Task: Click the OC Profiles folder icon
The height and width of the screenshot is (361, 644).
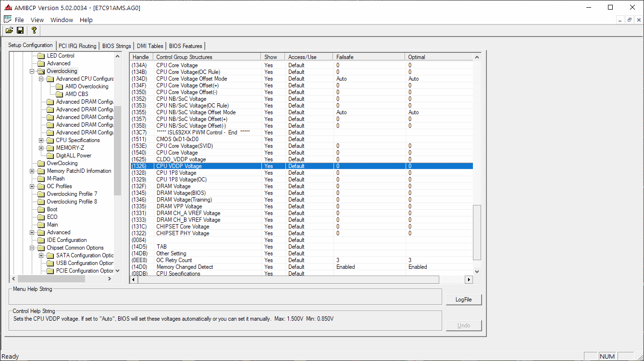Action: pos(41,186)
